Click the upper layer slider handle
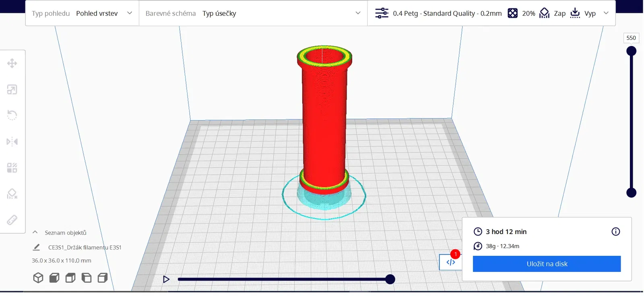The width and height of the screenshot is (644, 296). [632, 51]
